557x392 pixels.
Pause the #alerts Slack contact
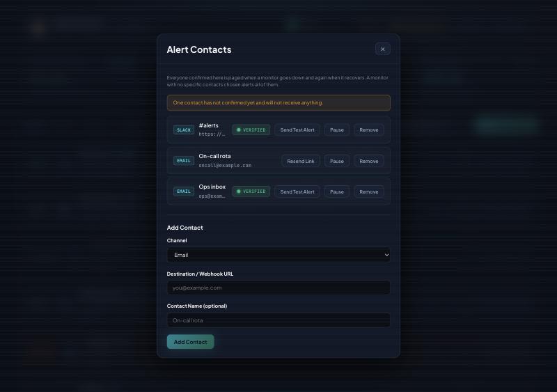point(337,130)
